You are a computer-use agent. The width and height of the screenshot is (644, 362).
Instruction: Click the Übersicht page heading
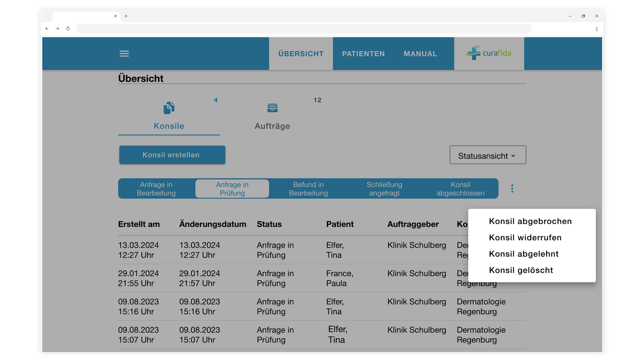[x=141, y=78]
